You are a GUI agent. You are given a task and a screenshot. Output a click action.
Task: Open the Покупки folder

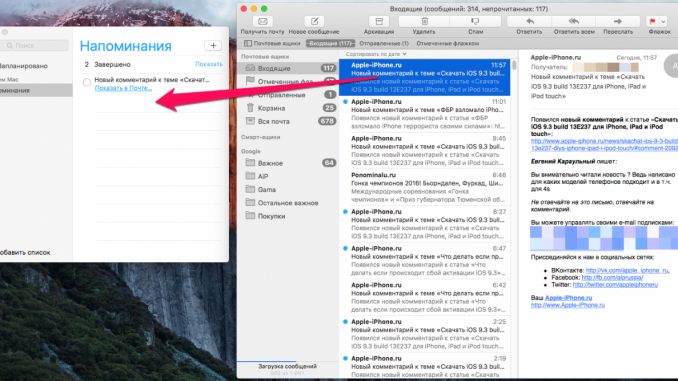288,216
